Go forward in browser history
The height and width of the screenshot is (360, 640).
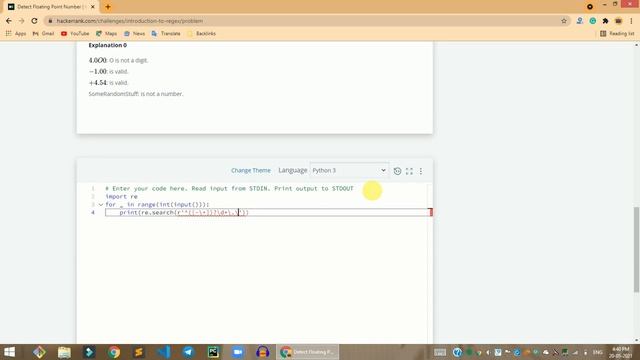pos(22,21)
